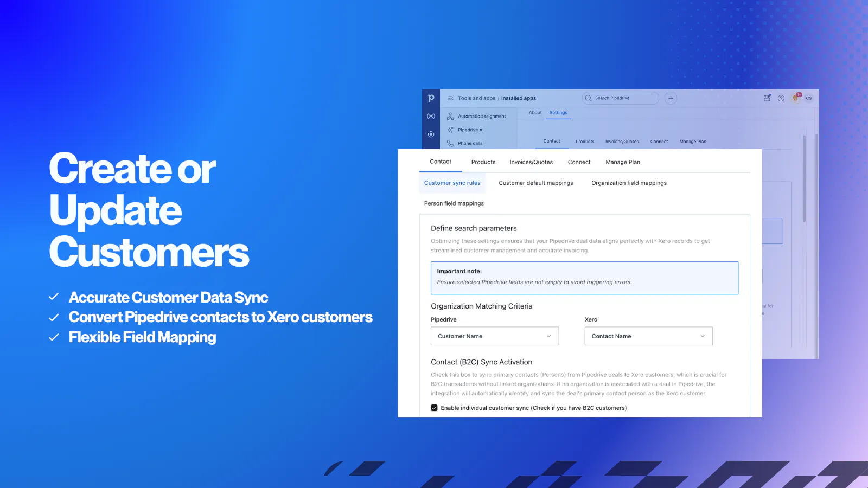Open the Leads radar icon in the sidebar
This screenshot has width=868, height=488.
coord(431,116)
